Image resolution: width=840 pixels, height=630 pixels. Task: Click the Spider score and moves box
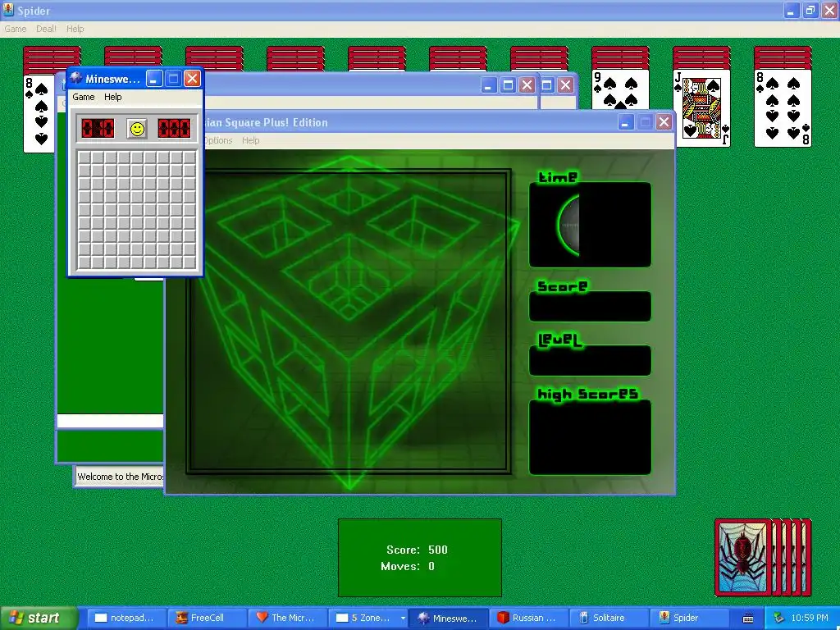419,558
